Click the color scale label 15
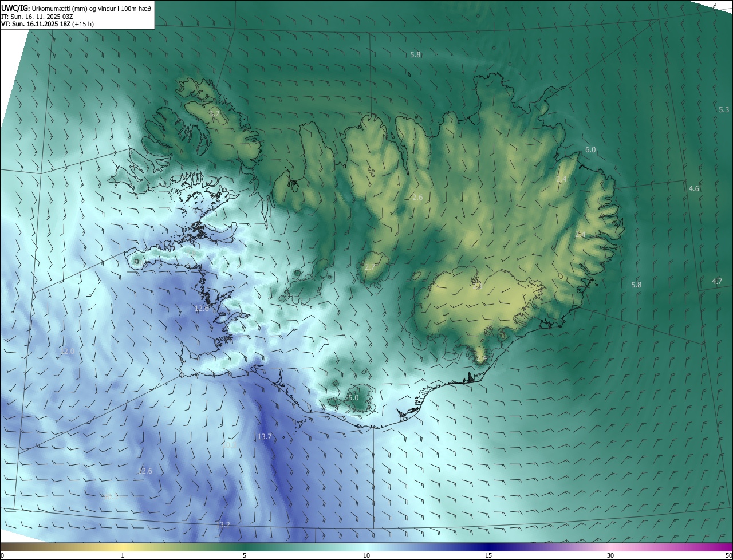Screen dimensions: 733x560 [x=488, y=555]
